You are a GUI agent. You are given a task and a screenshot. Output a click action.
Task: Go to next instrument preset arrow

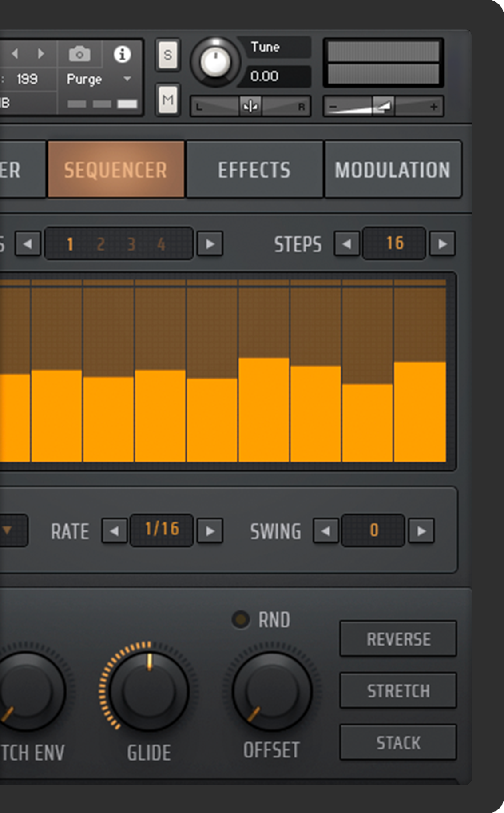(x=41, y=54)
